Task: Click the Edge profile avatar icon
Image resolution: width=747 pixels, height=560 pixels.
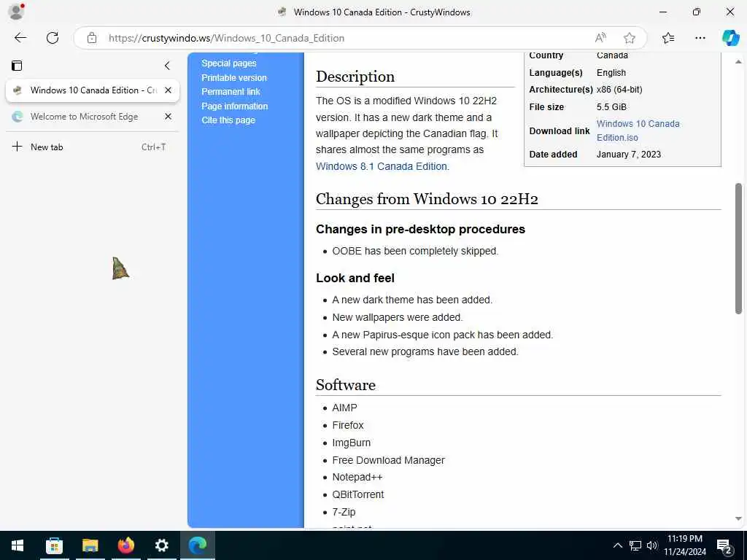Action: click(x=16, y=12)
